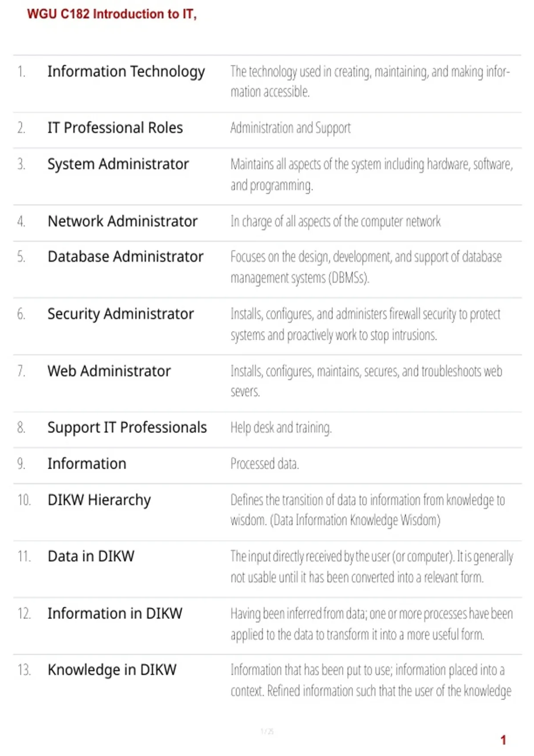Viewport: 534px width, 756px height.
Task: Click the 'Processed data.' definition
Action: pyautogui.click(x=265, y=464)
